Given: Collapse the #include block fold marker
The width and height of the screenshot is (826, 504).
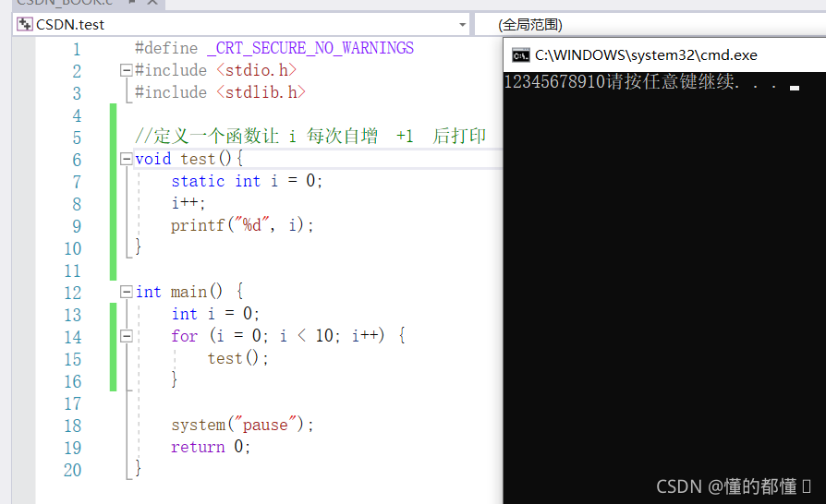Looking at the screenshot, I should click(126, 70).
